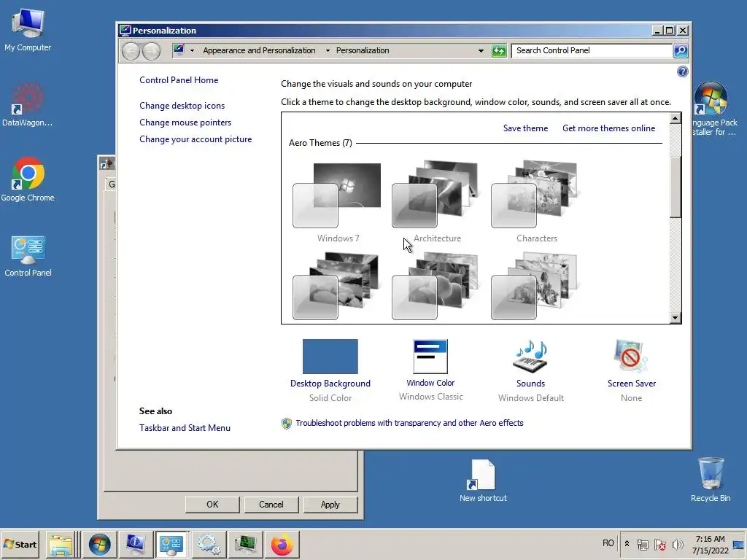This screenshot has width=747, height=560.
Task: Click the theme list scroll down arrow
Action: [x=675, y=318]
